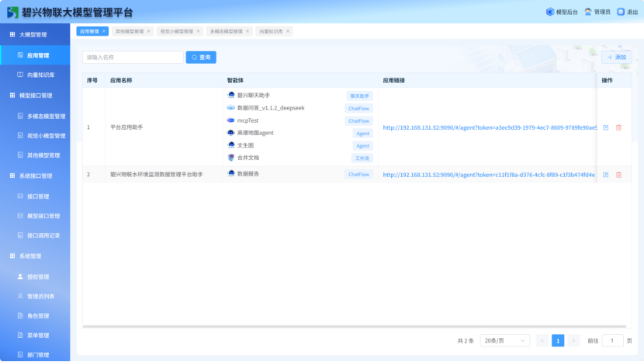Click the 文生图 robot icon
Viewport: 644px width, 362px height.
pos(230,144)
